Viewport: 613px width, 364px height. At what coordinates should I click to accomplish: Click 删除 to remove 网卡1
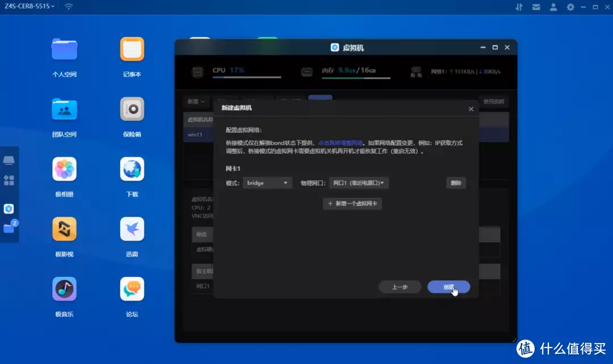456,183
